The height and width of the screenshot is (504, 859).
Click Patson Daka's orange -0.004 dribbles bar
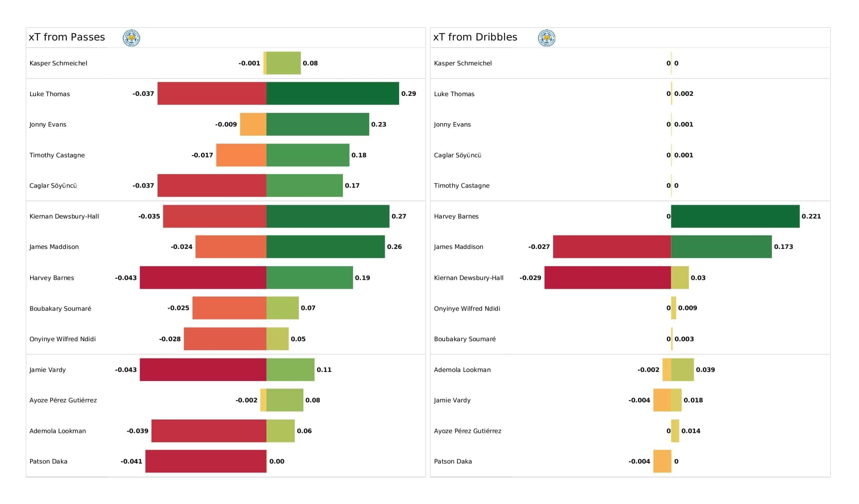[662, 461]
